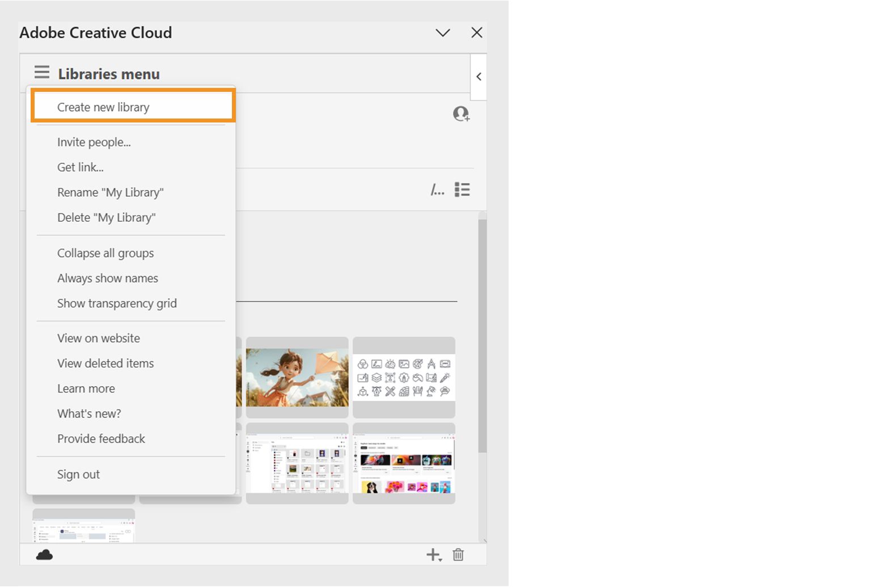
Task: Click the delete trash icon
Action: point(458,555)
